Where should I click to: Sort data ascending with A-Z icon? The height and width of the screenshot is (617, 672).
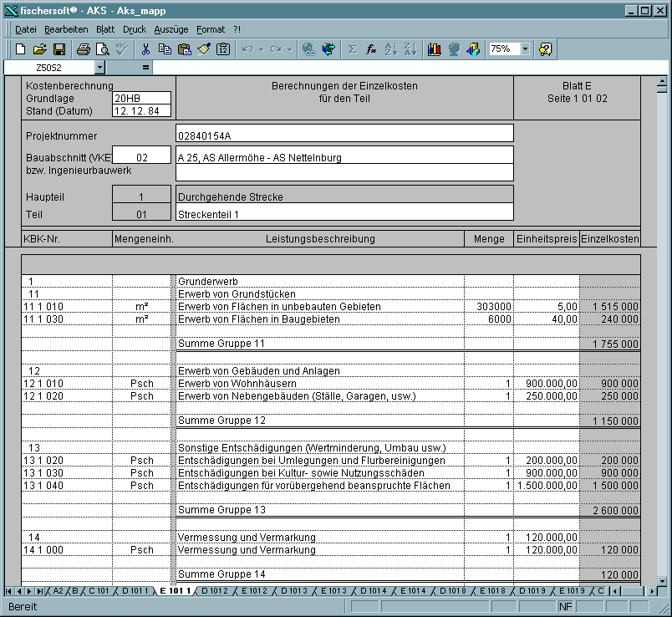[390, 49]
